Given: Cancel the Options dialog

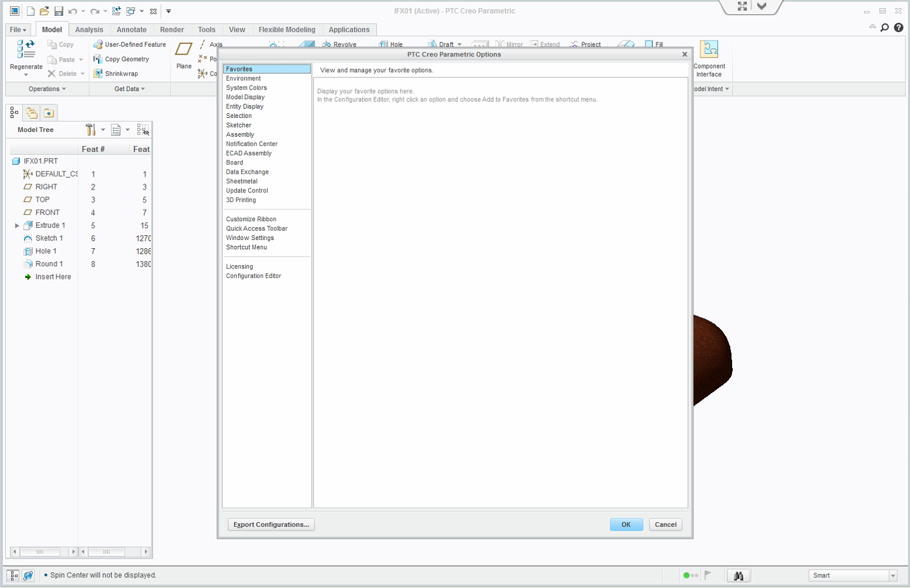Looking at the screenshot, I should point(666,525).
